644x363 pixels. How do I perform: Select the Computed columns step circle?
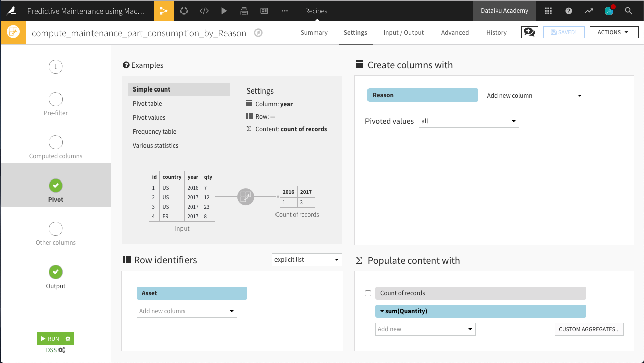56,142
